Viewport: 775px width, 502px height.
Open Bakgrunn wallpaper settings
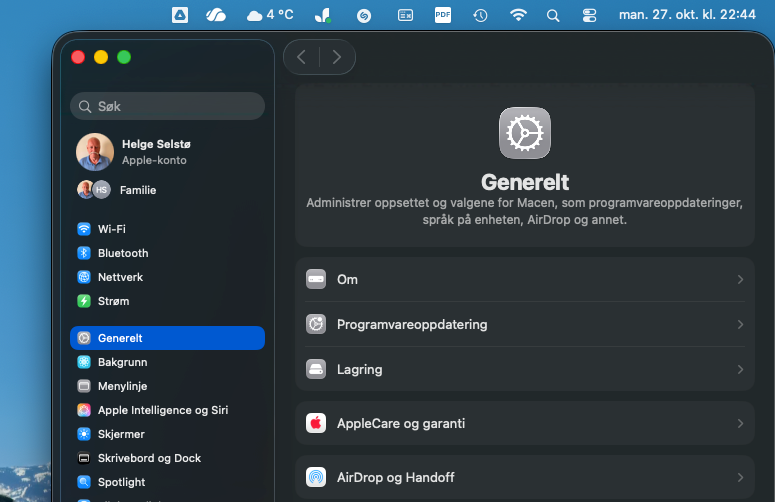coord(122,362)
